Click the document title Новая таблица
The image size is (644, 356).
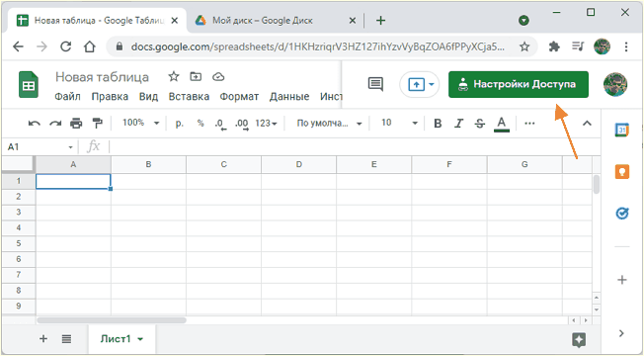click(x=102, y=77)
